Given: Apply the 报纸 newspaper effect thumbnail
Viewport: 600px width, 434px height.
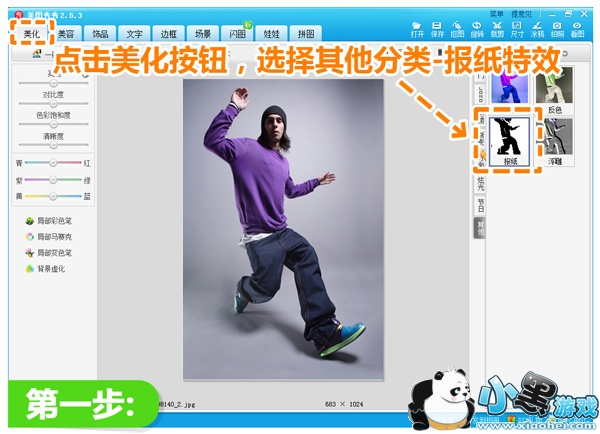Looking at the screenshot, I should 511,141.
